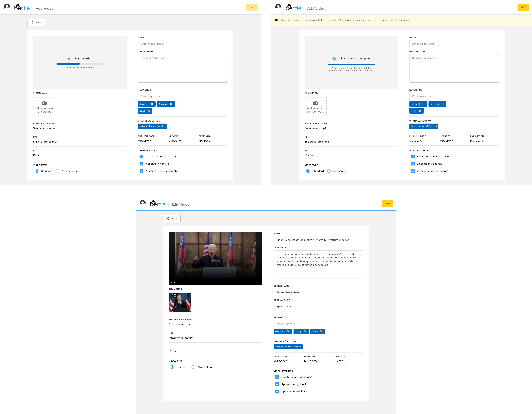Toggle Appears in right rail in Edit Video screen
532x414 pixels.
click(x=277, y=384)
